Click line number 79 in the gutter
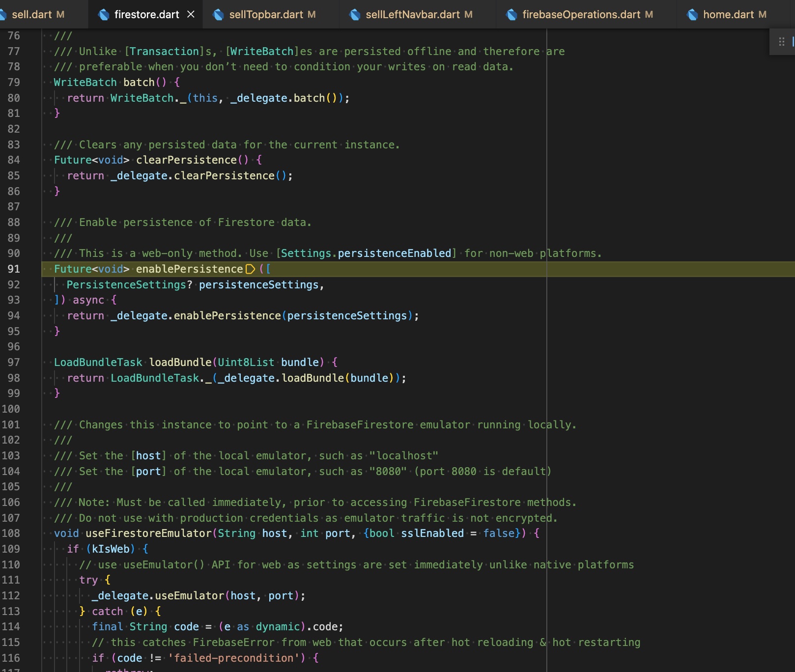Viewport: 795px width, 672px height. click(14, 82)
